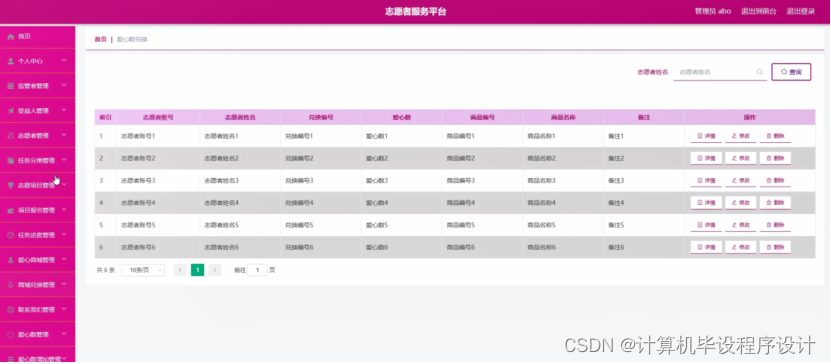Open the 爱心数管理 sidebar menu
The image size is (831, 364).
[x=37, y=334]
